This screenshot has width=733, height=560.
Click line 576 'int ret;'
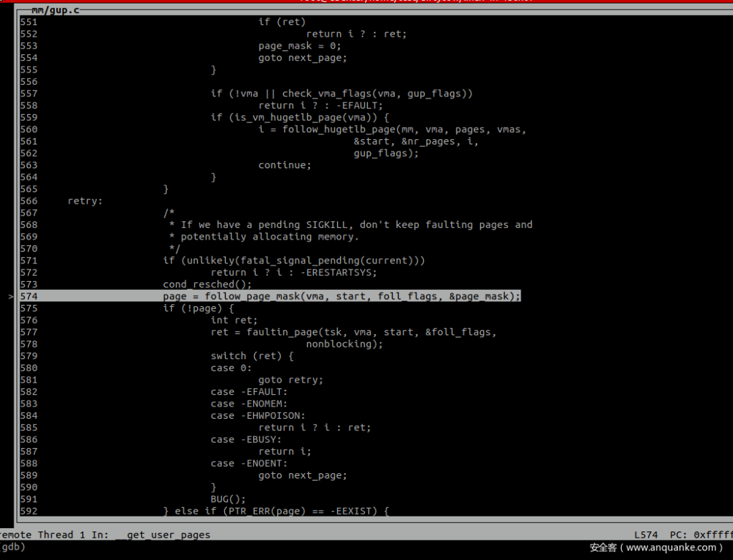(233, 320)
